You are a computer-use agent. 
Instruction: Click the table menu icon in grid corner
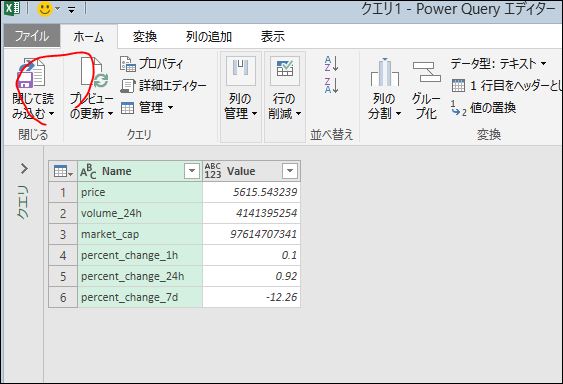(63, 171)
